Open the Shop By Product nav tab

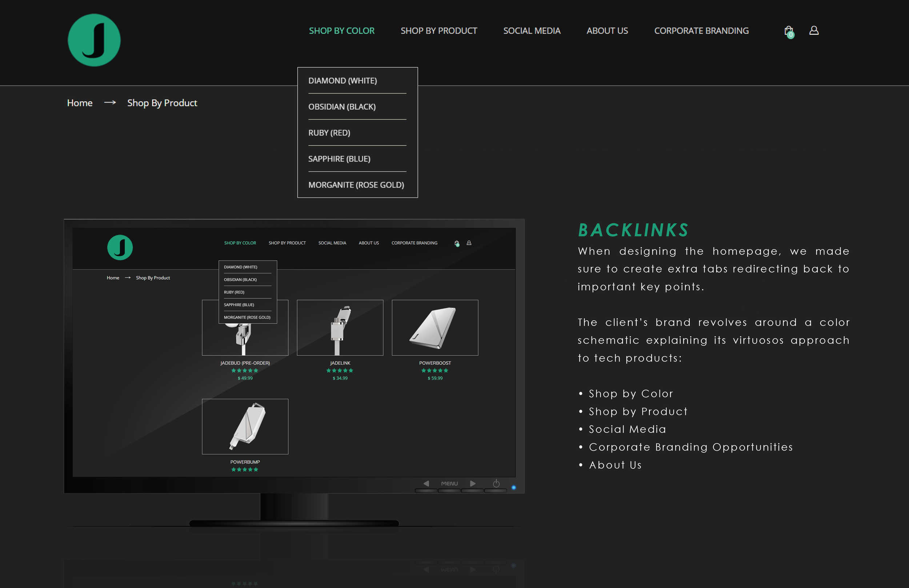pos(439,31)
